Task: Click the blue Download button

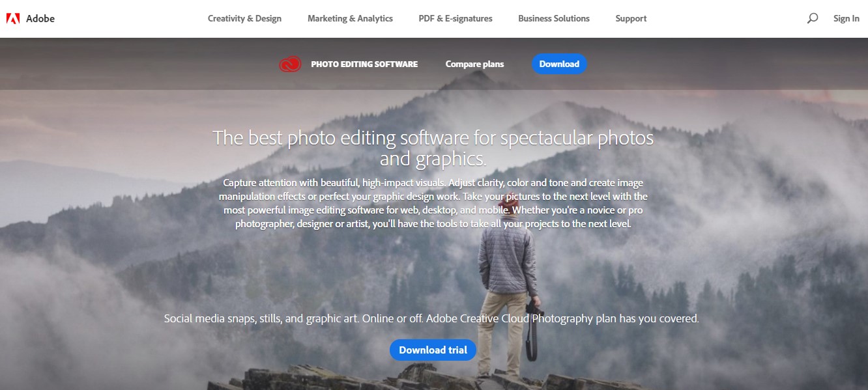Action: coord(559,64)
